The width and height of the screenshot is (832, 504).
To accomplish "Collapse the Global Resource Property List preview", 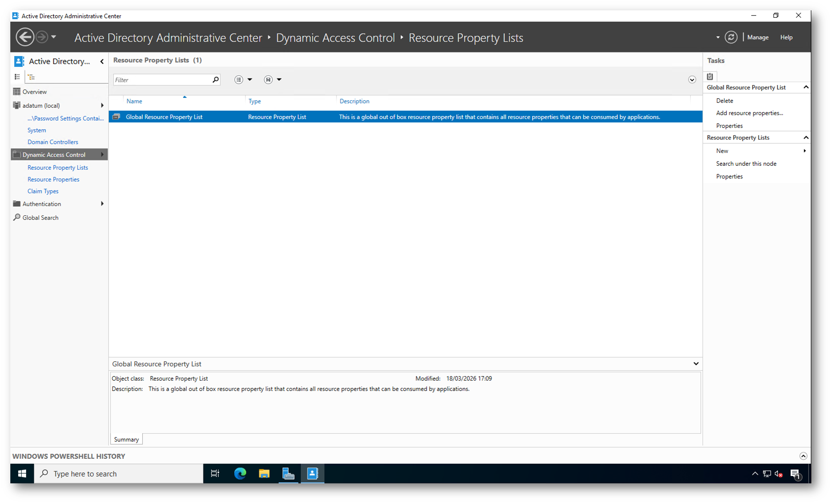I will click(x=696, y=364).
